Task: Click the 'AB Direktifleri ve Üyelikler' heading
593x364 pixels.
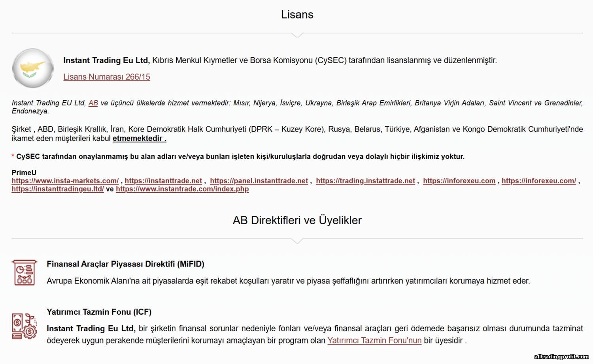Action: (x=297, y=220)
